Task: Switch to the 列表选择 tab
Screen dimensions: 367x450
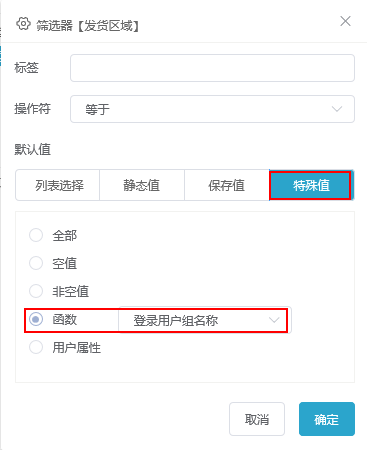Action: pos(57,185)
